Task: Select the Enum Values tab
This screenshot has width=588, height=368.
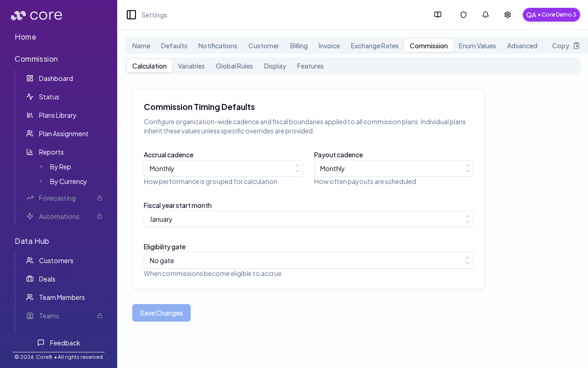Action: (477, 46)
